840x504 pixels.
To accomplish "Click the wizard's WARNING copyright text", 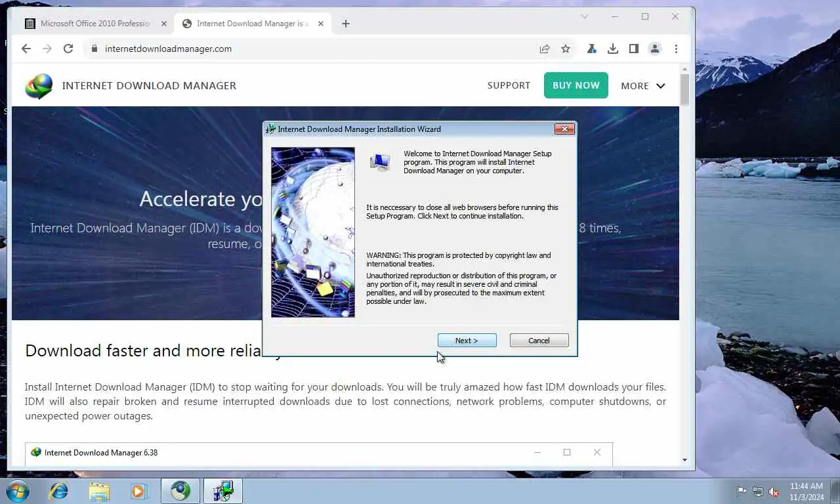I will (x=459, y=260).
